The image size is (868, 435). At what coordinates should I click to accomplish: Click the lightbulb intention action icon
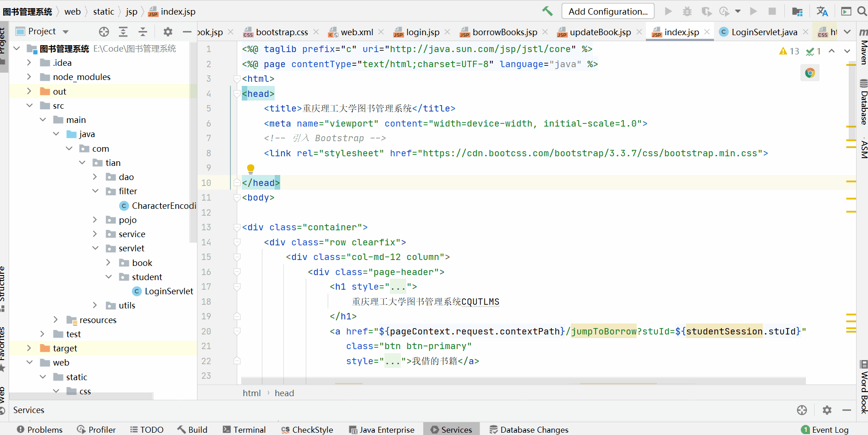pos(250,169)
